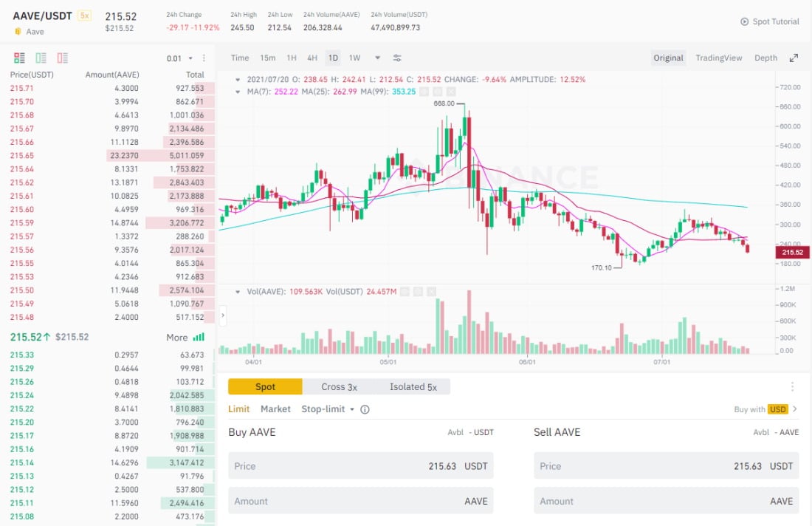Screen dimensions: 812x526
Task: Open MA indicator settings faded icon
Action: click(438, 92)
